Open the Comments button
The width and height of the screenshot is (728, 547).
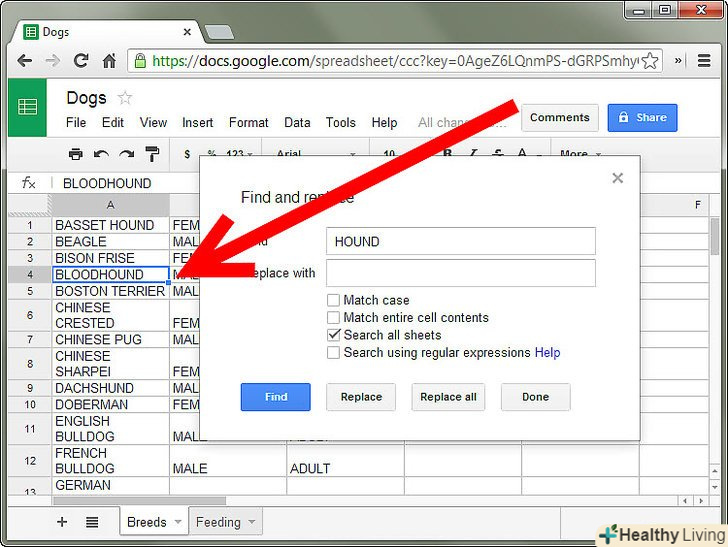[x=559, y=117]
